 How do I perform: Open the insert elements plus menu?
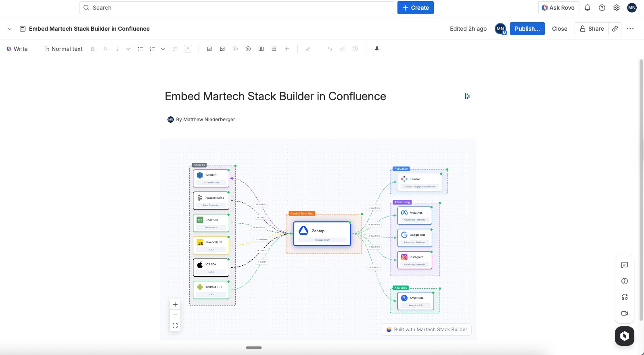click(x=287, y=49)
